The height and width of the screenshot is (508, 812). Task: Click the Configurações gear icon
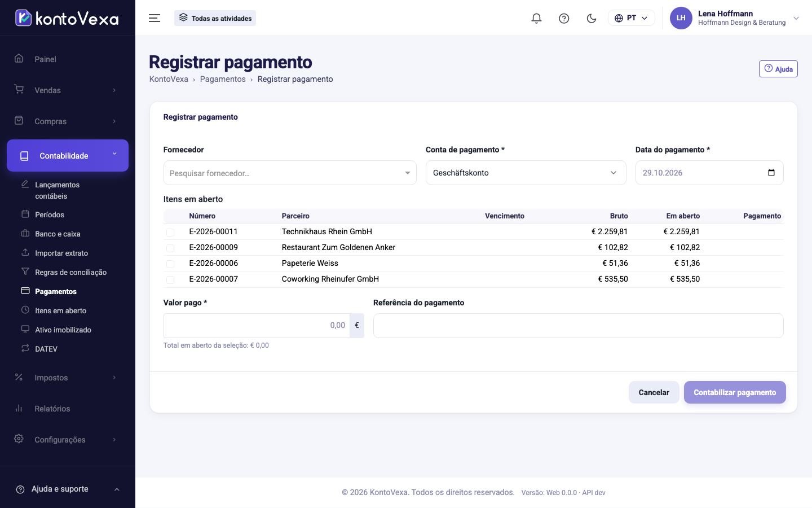[19, 439]
